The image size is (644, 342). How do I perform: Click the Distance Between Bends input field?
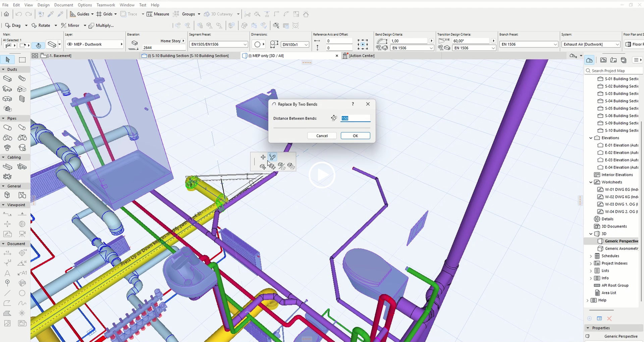click(x=355, y=118)
